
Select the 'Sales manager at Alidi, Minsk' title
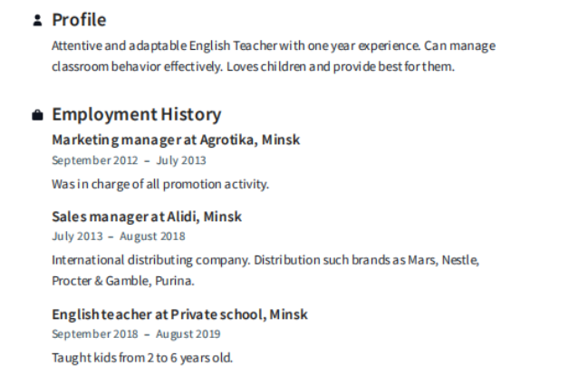click(147, 217)
